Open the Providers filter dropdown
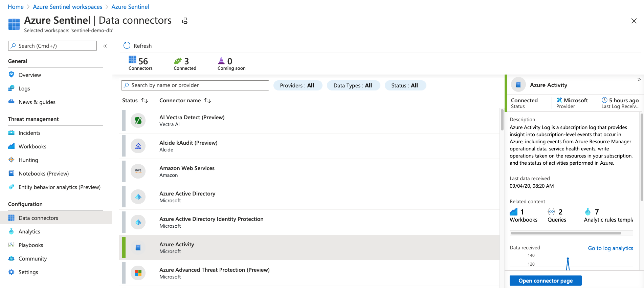Screen dimensions: 644x288 (297, 86)
